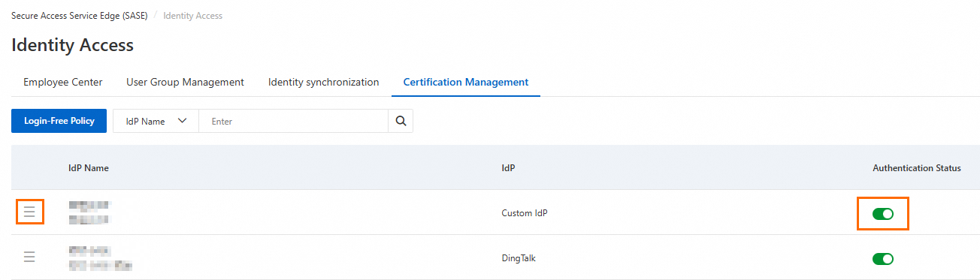The width and height of the screenshot is (980, 280).
Task: Click the drag handle icon for Custom IdP row
Action: [29, 212]
